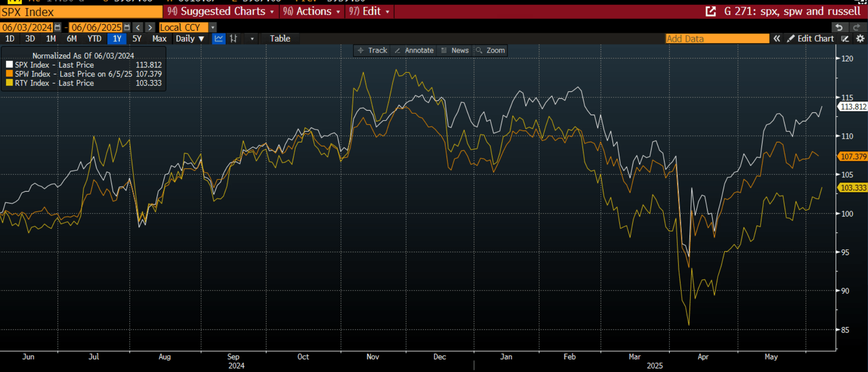This screenshot has width=868, height=372.
Task: Activate the Track crosshair tool
Action: click(372, 50)
